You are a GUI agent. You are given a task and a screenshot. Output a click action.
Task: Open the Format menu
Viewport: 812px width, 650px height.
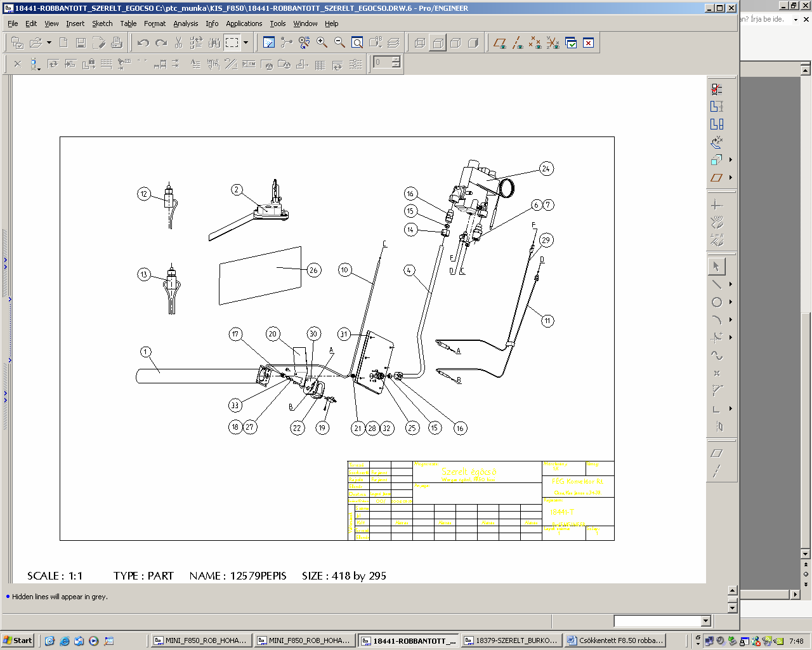point(155,23)
